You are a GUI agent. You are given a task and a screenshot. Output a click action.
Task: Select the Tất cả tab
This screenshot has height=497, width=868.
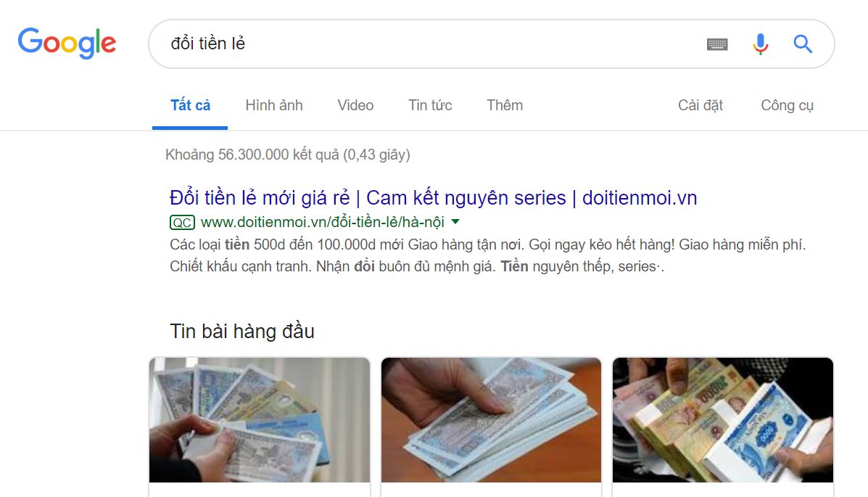(190, 105)
